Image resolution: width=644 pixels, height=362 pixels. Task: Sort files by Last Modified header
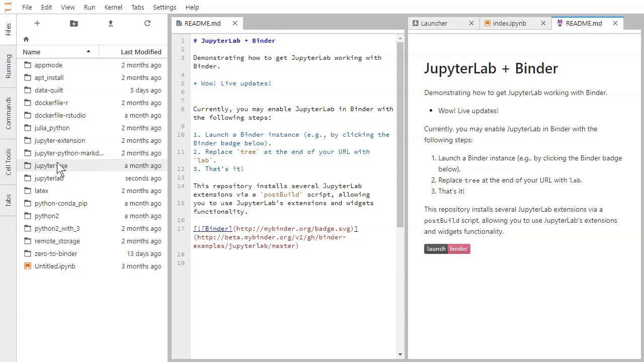tap(133, 52)
